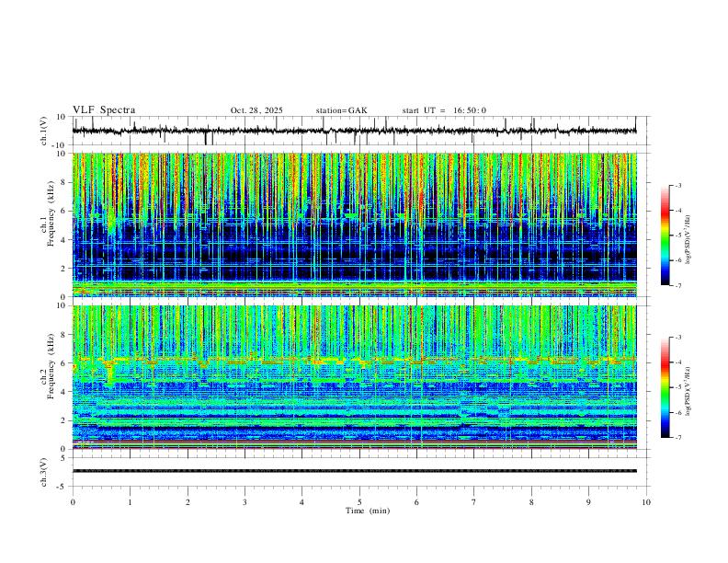Click the "start UT = 16:50:0" text
Screen dimensions: 728x563
tap(444, 110)
